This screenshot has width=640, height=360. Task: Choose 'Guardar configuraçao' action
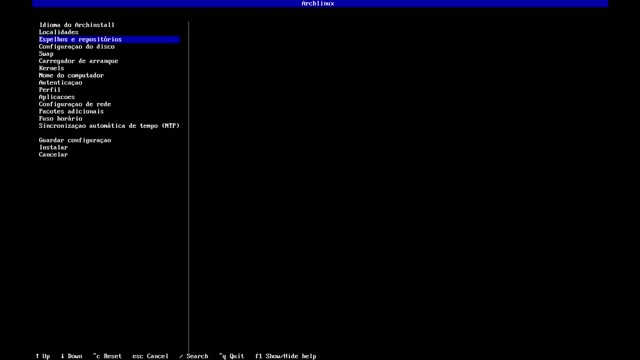click(x=75, y=140)
